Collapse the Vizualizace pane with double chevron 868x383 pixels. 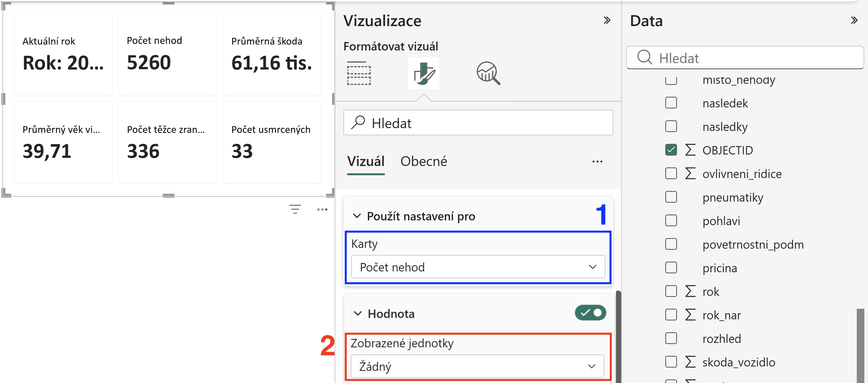pos(607,20)
